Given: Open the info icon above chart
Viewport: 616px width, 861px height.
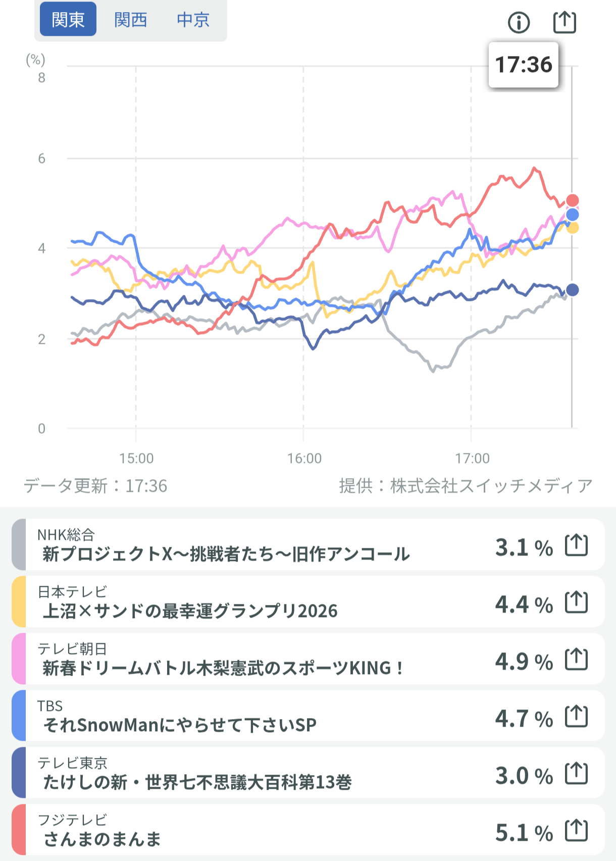Looking at the screenshot, I should click(x=519, y=22).
